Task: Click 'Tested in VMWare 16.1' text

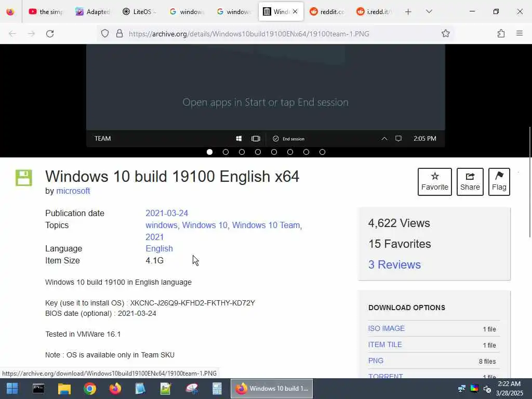Action: click(x=83, y=334)
